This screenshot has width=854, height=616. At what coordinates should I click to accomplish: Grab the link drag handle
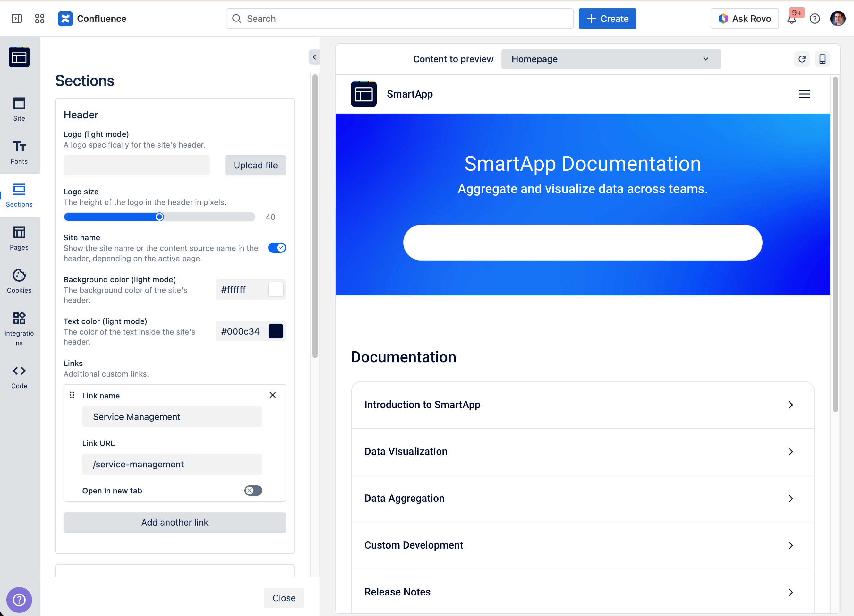click(72, 395)
